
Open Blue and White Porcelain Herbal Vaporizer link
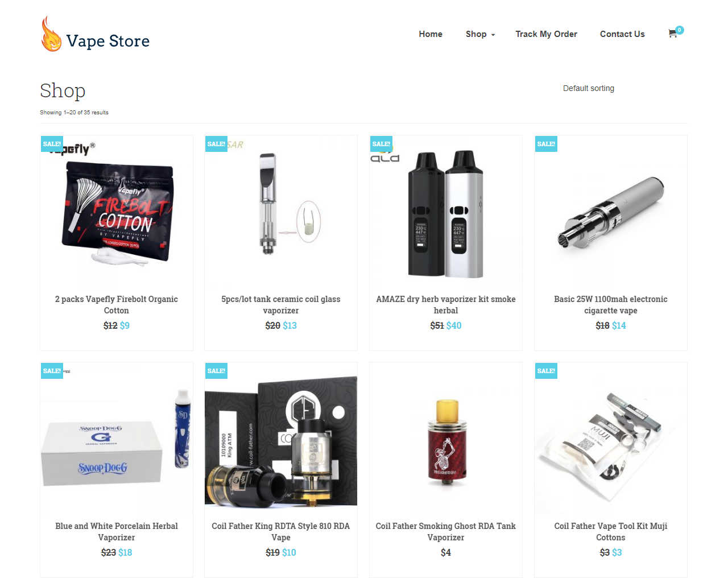[117, 532]
